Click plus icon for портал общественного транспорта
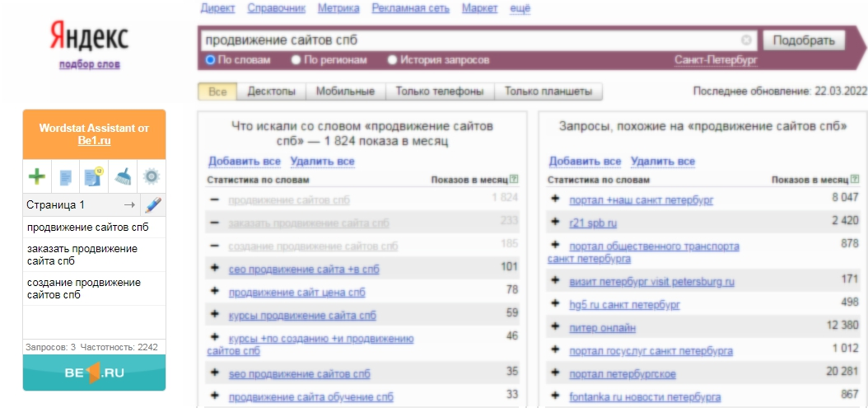 [555, 245]
